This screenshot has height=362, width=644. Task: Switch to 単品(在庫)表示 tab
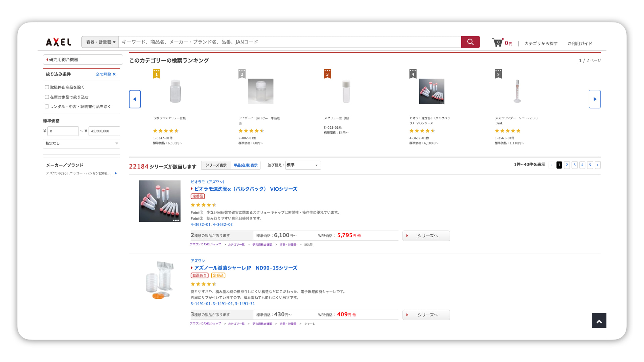pos(246,165)
